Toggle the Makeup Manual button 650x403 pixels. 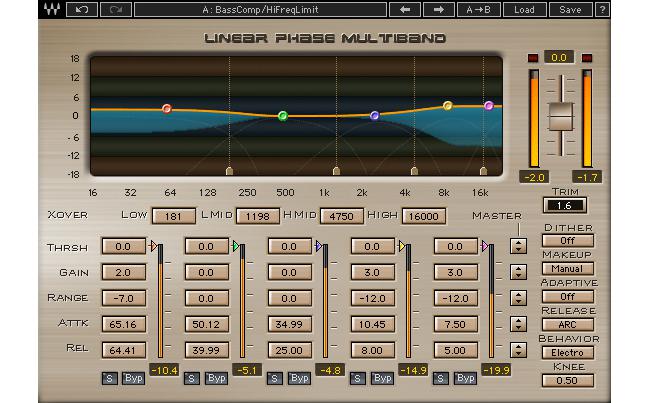click(x=568, y=269)
